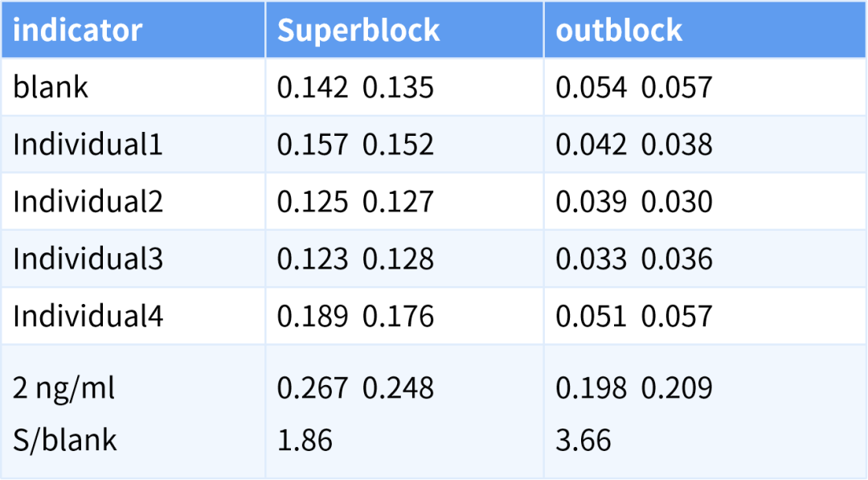Select the Superblock Individual4 value 0.189
868x480 pixels.
[x=313, y=316]
